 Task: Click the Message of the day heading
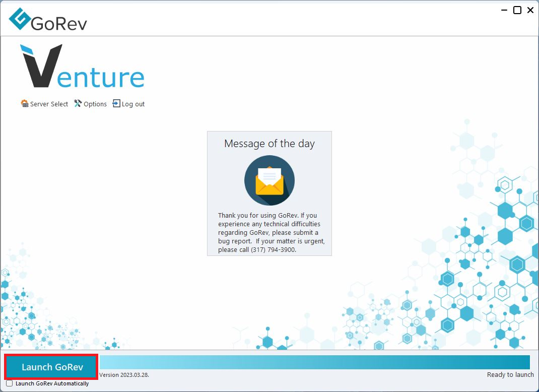point(269,144)
